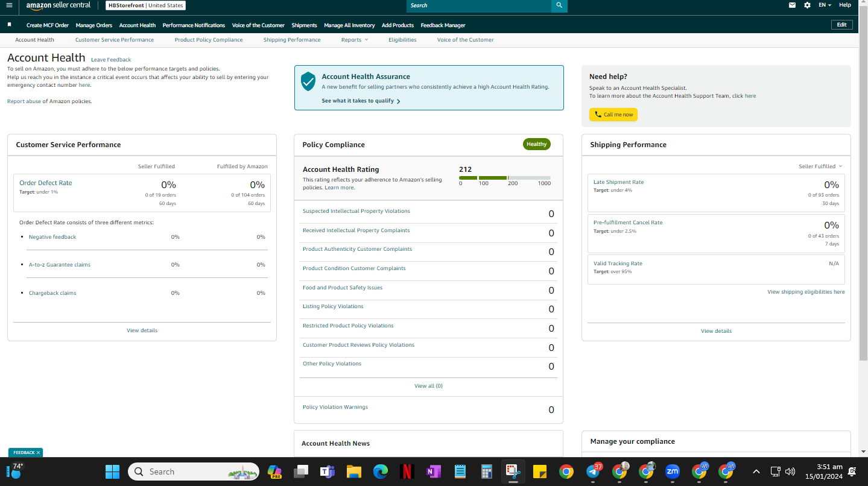
Task: Open Calculator from the taskbar
Action: pyautogui.click(x=486, y=472)
